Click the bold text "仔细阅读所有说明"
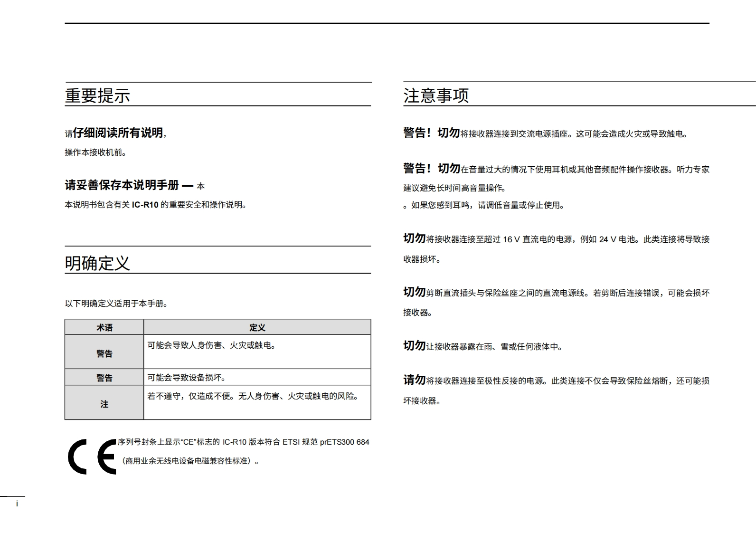Image resolution: width=756 pixels, height=533 pixels. (118, 133)
